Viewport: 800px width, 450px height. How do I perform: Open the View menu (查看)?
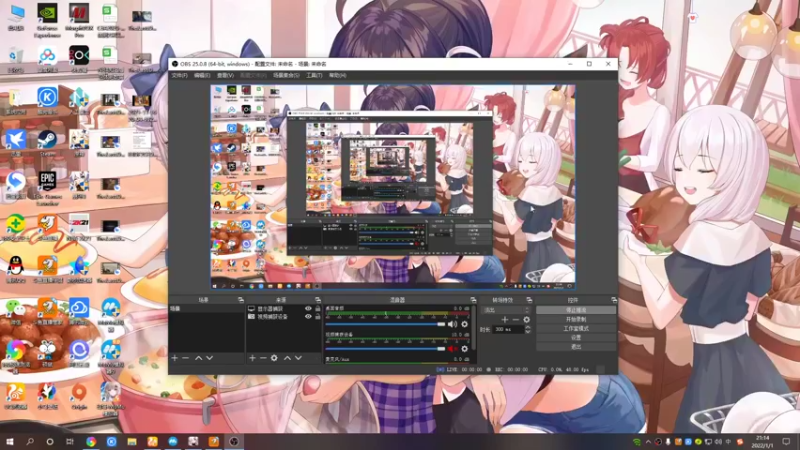click(225, 76)
